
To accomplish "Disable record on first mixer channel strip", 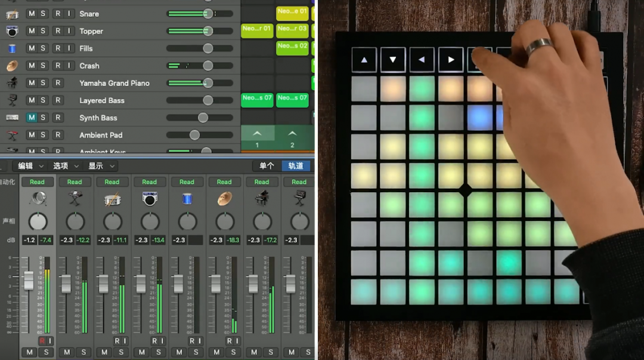I will (x=42, y=340).
